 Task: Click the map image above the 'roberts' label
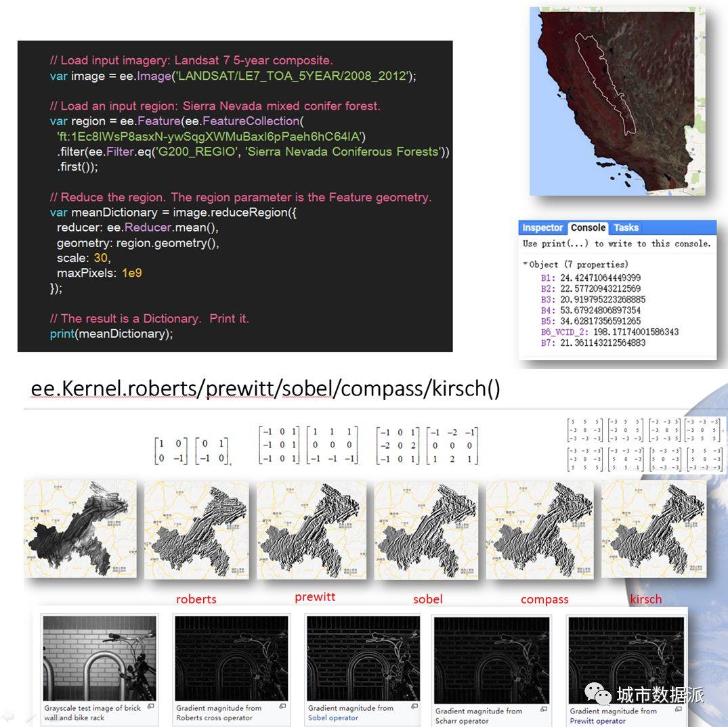[196, 530]
